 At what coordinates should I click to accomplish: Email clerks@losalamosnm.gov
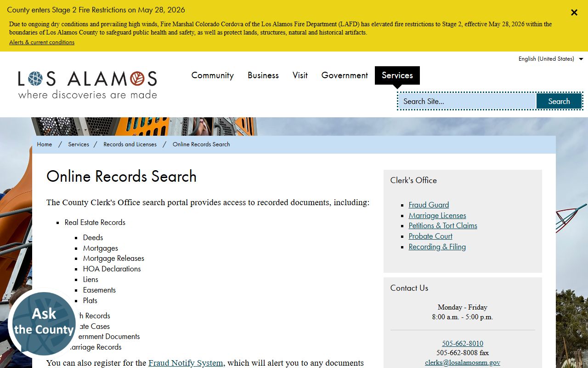click(x=463, y=362)
